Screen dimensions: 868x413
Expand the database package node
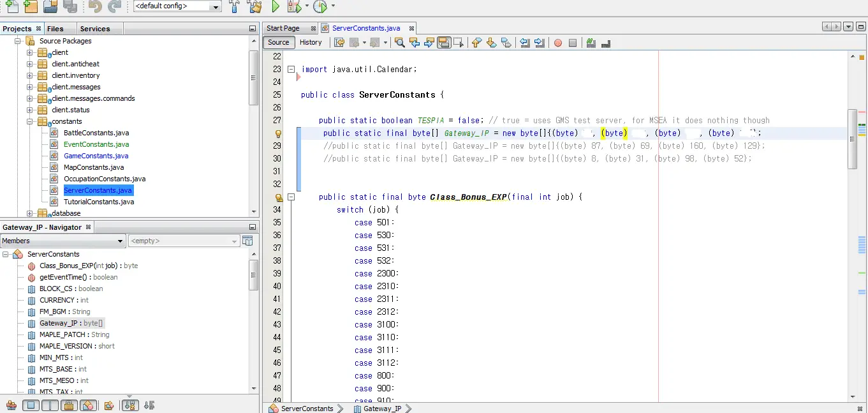click(29, 213)
